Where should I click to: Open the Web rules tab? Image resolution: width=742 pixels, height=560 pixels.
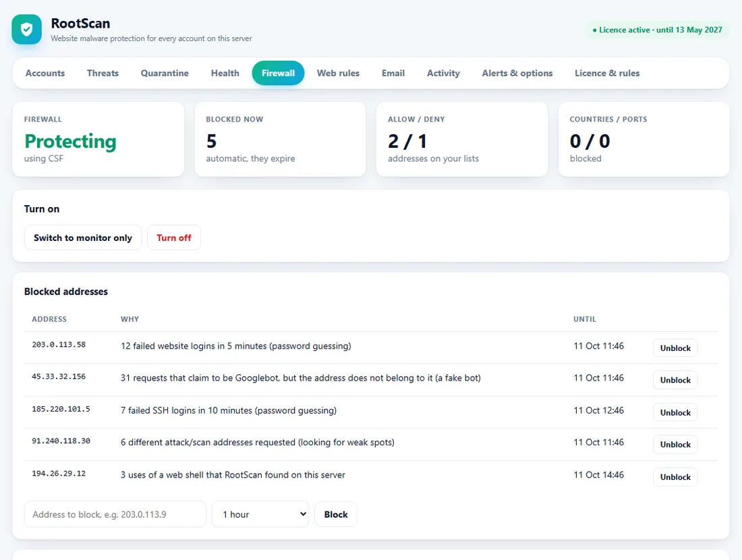(339, 74)
